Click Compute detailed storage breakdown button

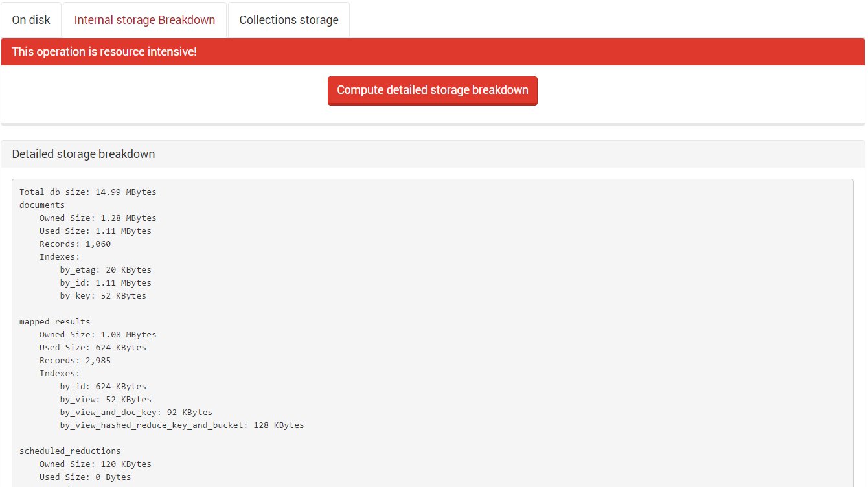433,91
